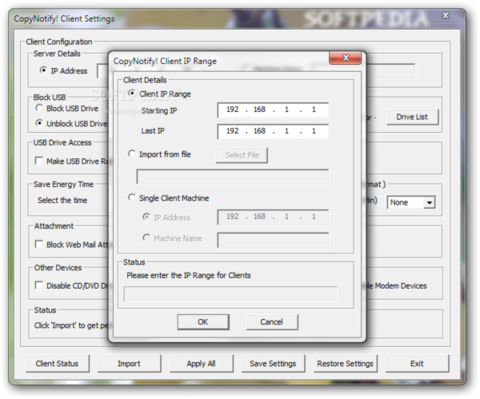Click the Apply All button
Viewport: 480px width, 399px height.
(201, 364)
